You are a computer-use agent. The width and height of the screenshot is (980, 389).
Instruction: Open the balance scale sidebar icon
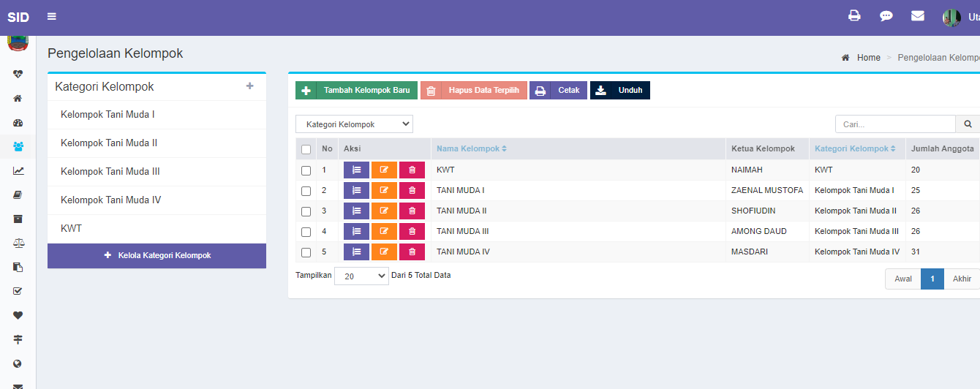tap(18, 243)
